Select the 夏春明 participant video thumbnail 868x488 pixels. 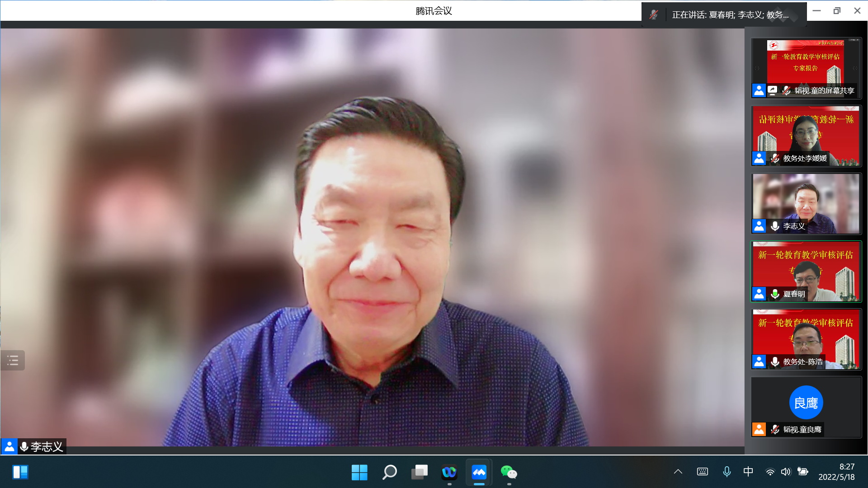pos(806,271)
